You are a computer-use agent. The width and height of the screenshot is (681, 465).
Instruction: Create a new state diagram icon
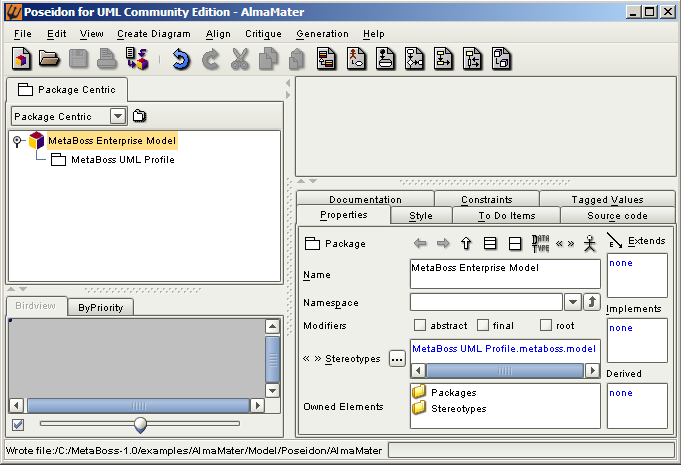click(385, 59)
